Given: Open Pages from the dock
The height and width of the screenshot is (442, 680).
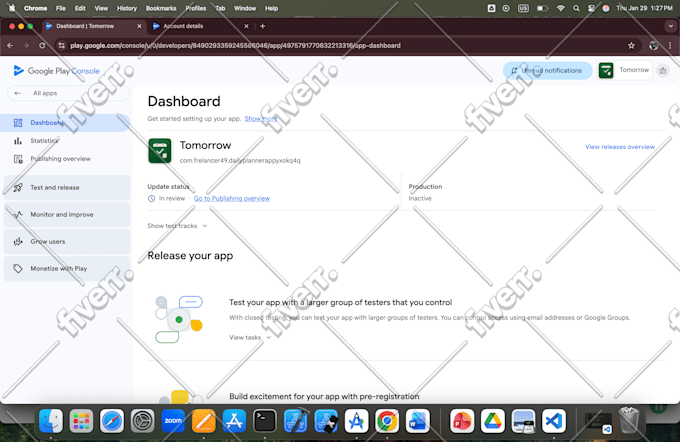Looking at the screenshot, I should (x=203, y=421).
